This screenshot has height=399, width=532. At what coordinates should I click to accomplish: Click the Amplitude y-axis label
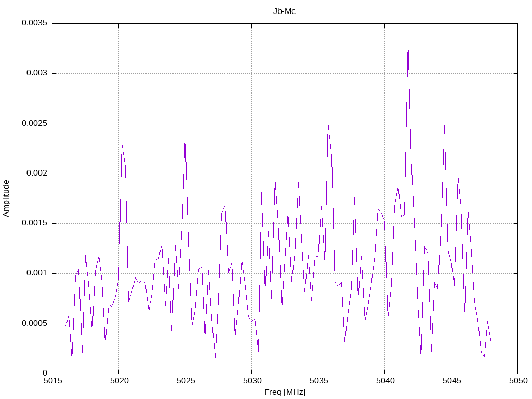pos(6,198)
